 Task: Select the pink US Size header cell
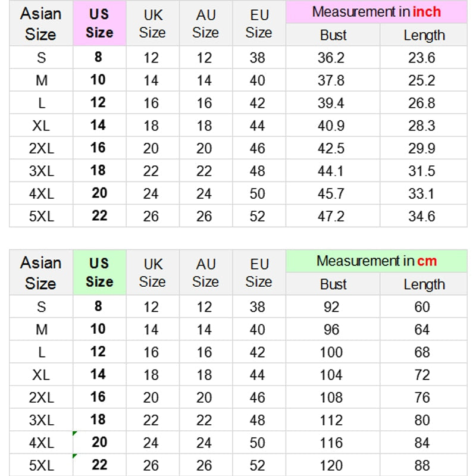pyautogui.click(x=99, y=23)
